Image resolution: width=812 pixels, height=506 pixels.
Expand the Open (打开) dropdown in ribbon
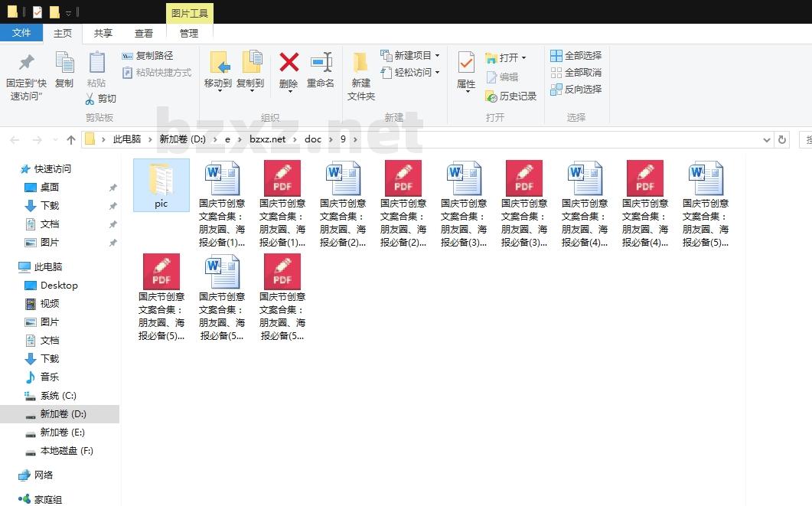pyautogui.click(x=523, y=58)
